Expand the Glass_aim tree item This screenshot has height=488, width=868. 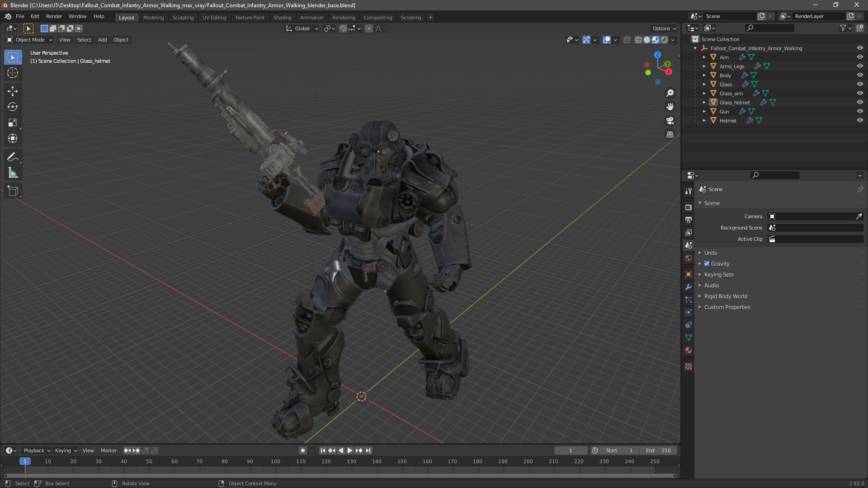pyautogui.click(x=704, y=93)
